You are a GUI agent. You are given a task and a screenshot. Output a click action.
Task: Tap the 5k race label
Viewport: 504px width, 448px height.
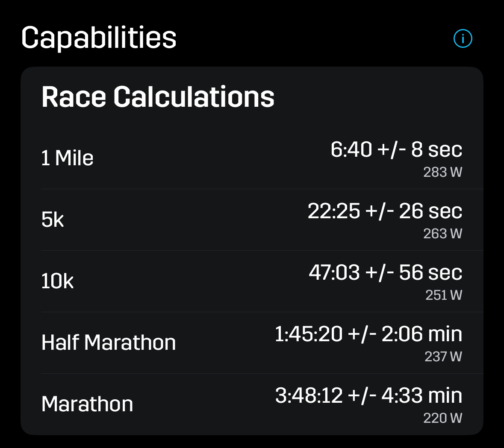click(x=53, y=220)
